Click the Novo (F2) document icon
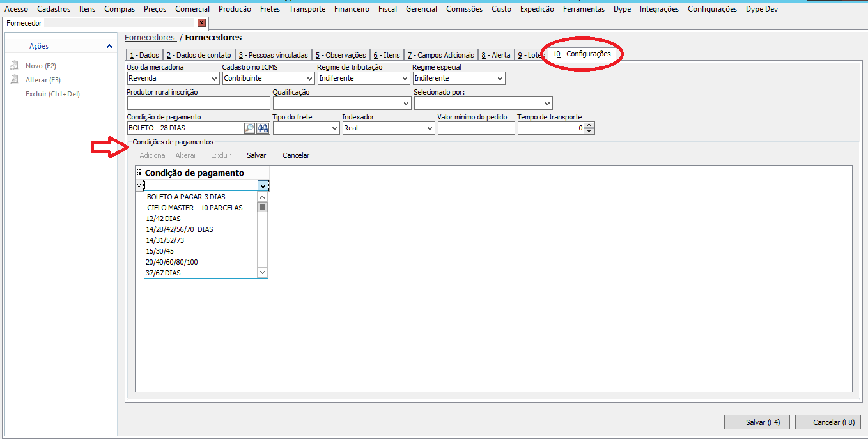868x439 pixels. point(14,66)
